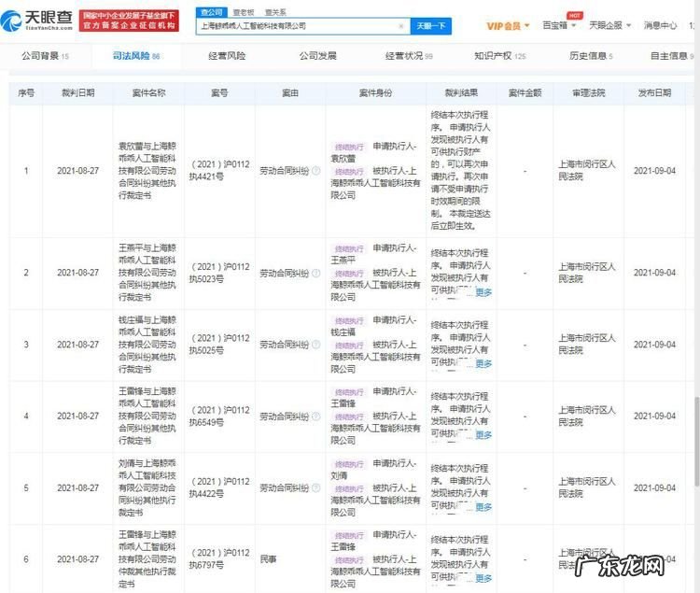Viewport: 700px width, 593px height.
Task: Expand 更多 in row 5 judgment result
Action: [483, 507]
